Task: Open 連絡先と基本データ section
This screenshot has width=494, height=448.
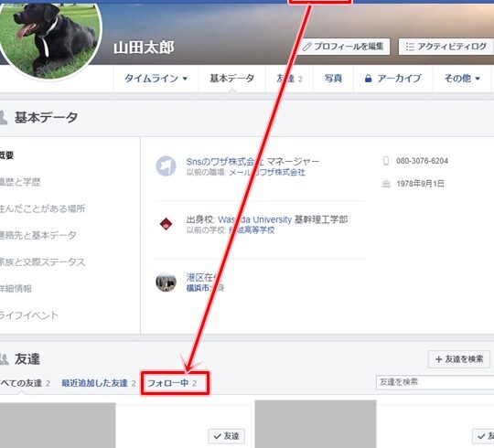Action: (x=38, y=235)
